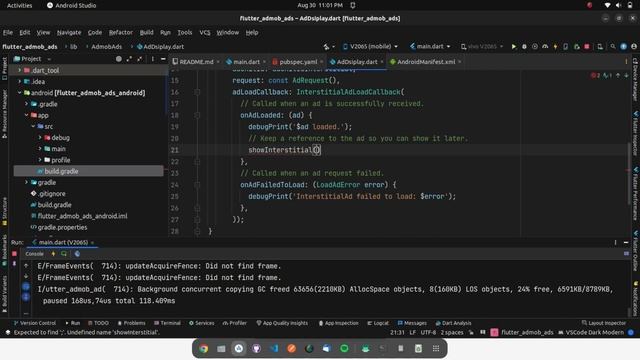Stop process with red square in Run panel
Image resolution: width=640 pixels, height=360 pixels.
(14, 253)
